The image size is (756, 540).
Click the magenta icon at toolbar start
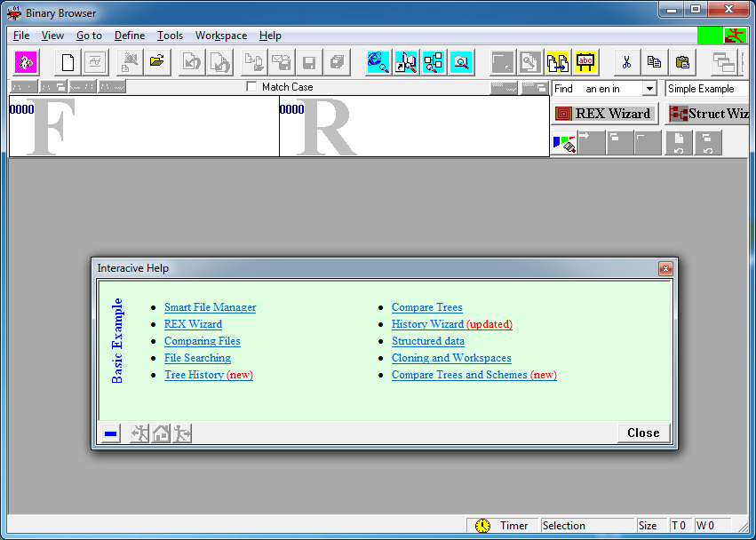pyautogui.click(x=26, y=62)
